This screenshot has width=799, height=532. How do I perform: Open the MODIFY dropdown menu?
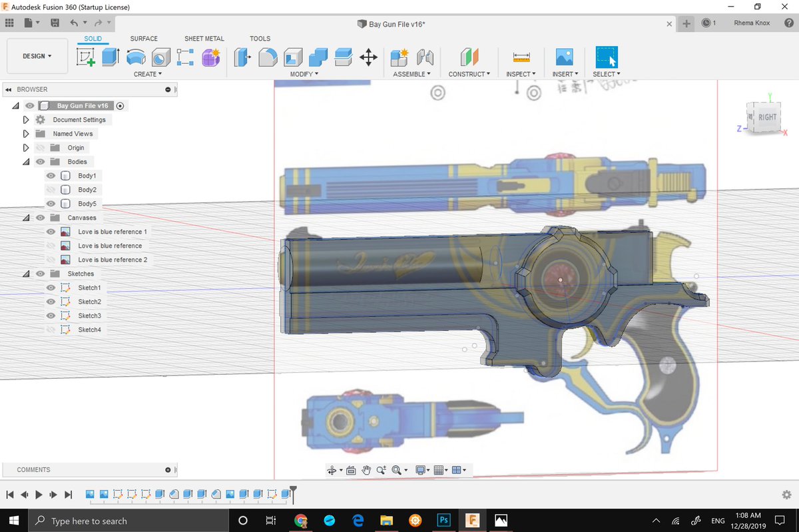click(x=304, y=74)
